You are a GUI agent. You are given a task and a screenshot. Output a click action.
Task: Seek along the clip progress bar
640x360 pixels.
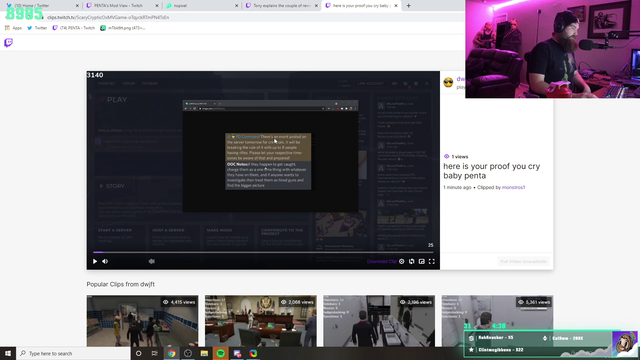(x=263, y=252)
